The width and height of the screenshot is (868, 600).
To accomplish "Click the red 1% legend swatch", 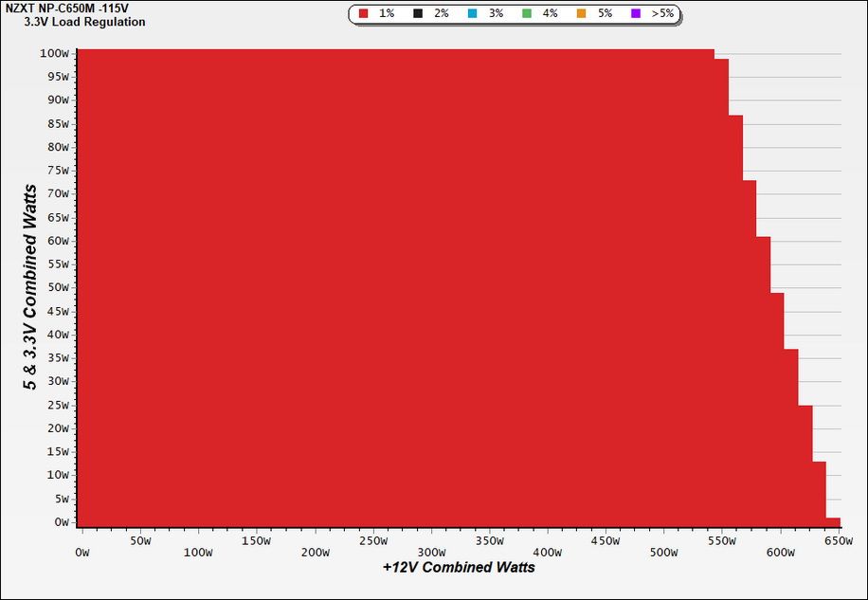I will tap(363, 13).
